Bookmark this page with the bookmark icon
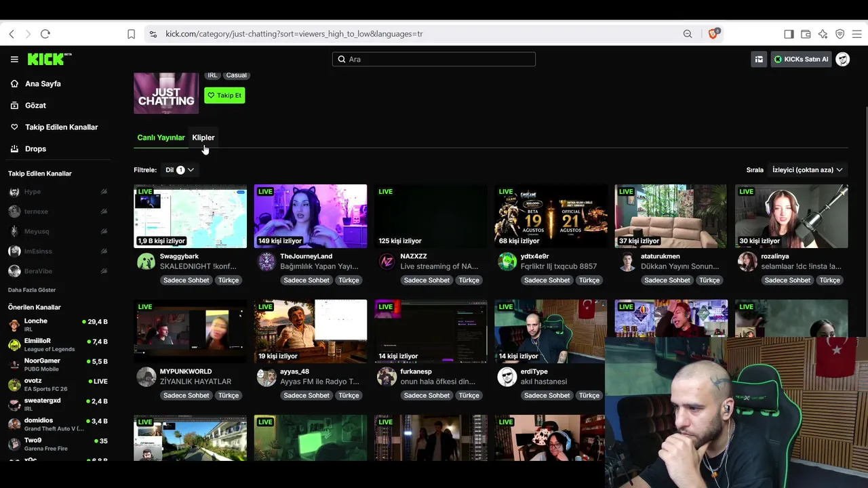 (x=132, y=34)
